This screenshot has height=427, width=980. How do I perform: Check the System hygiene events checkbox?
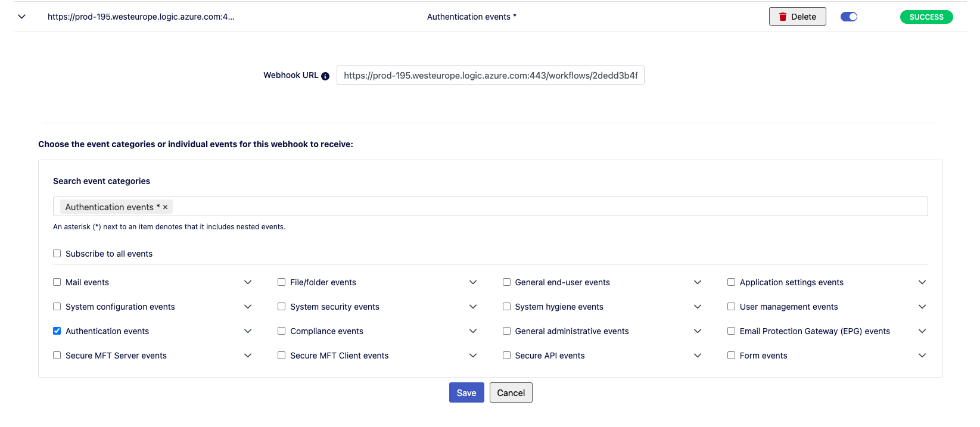point(507,307)
